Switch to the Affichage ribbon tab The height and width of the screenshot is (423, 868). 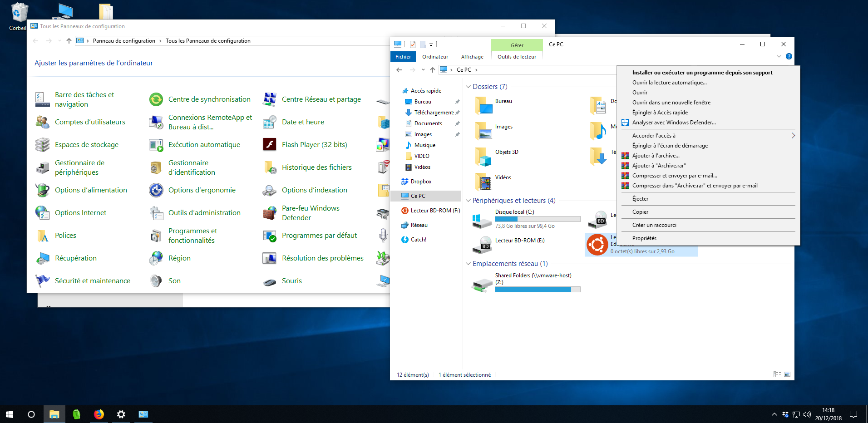pos(472,57)
